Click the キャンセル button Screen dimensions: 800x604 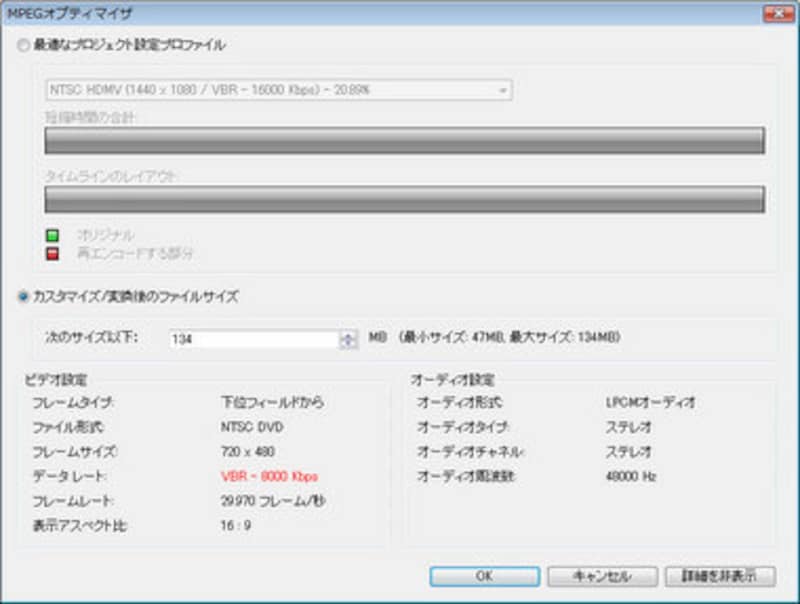coord(601,577)
